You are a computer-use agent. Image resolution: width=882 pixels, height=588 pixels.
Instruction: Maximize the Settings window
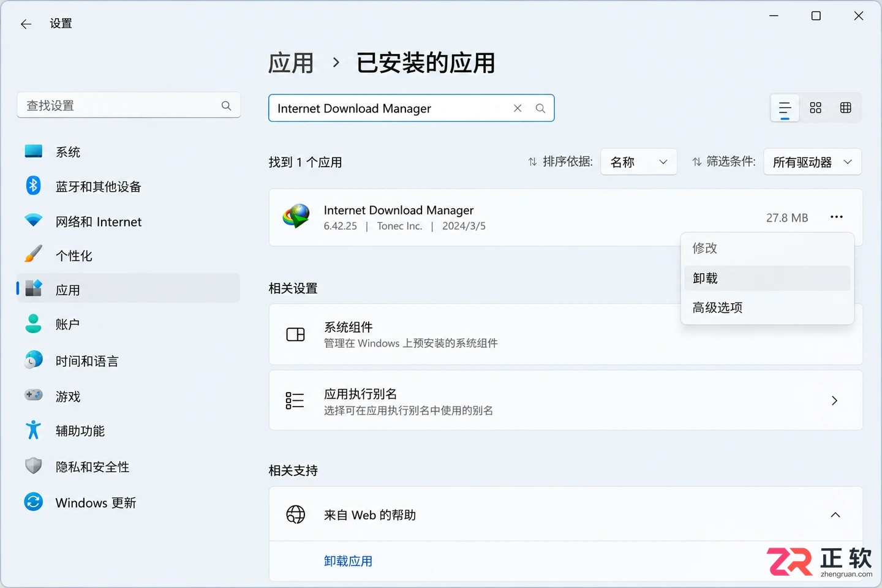[816, 16]
